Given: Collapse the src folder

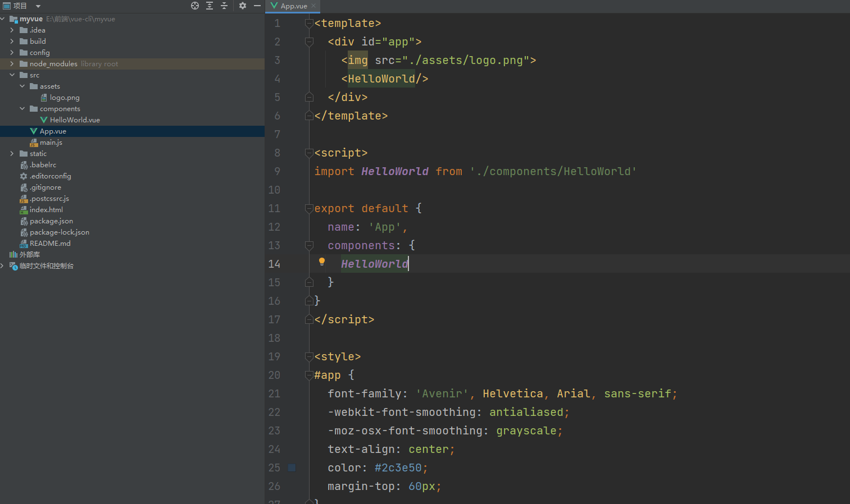Looking at the screenshot, I should [12, 75].
